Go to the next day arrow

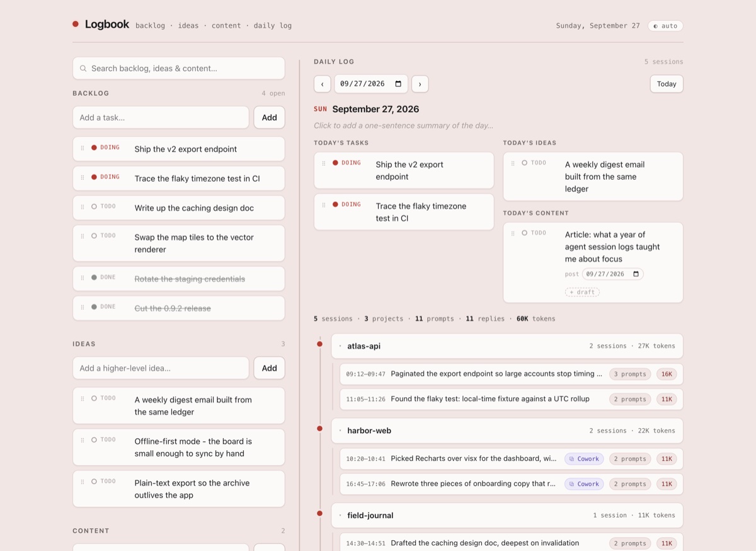tap(420, 84)
